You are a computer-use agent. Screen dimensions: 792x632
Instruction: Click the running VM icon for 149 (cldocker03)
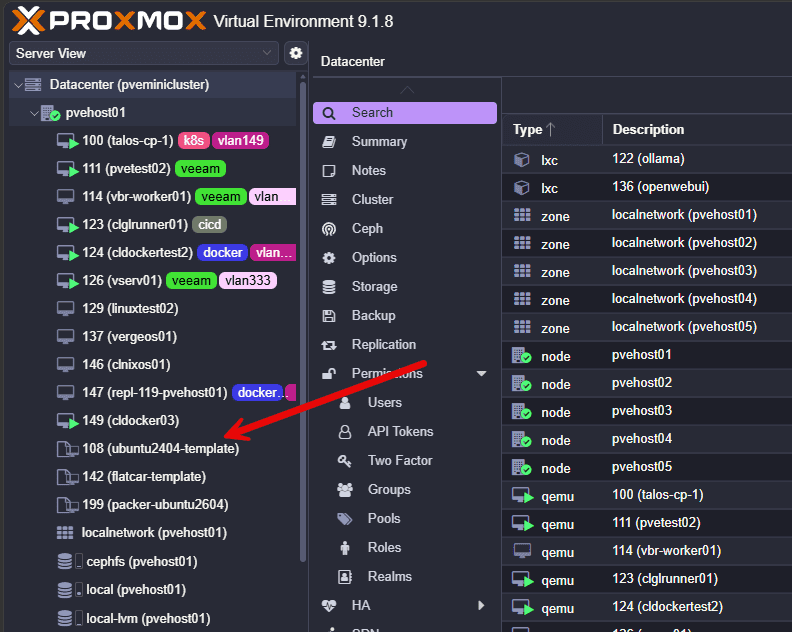(x=67, y=421)
